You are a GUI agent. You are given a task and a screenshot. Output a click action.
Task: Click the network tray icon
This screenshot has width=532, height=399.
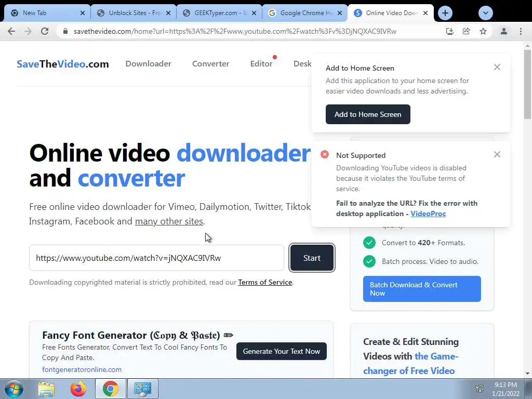point(480,389)
